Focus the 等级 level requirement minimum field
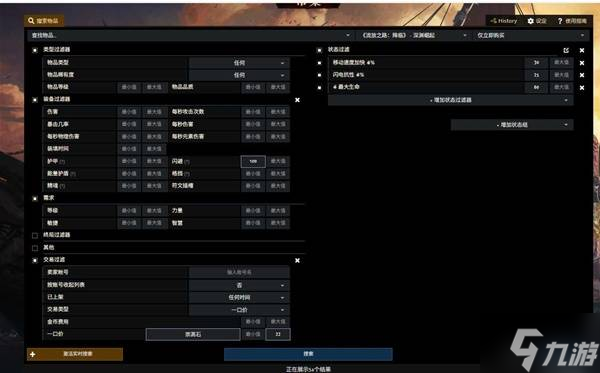The height and width of the screenshot is (373, 600). (129, 210)
